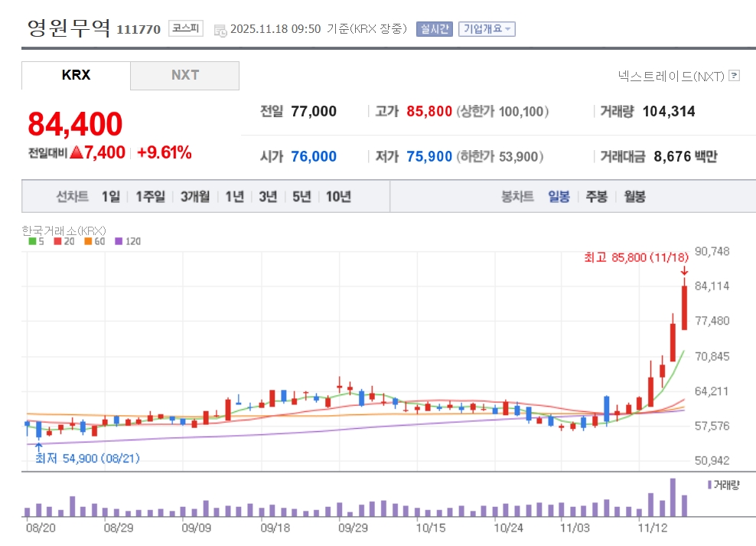Click the 최저 54,900 low marker on chart
The image size is (756, 546).
pos(87,458)
